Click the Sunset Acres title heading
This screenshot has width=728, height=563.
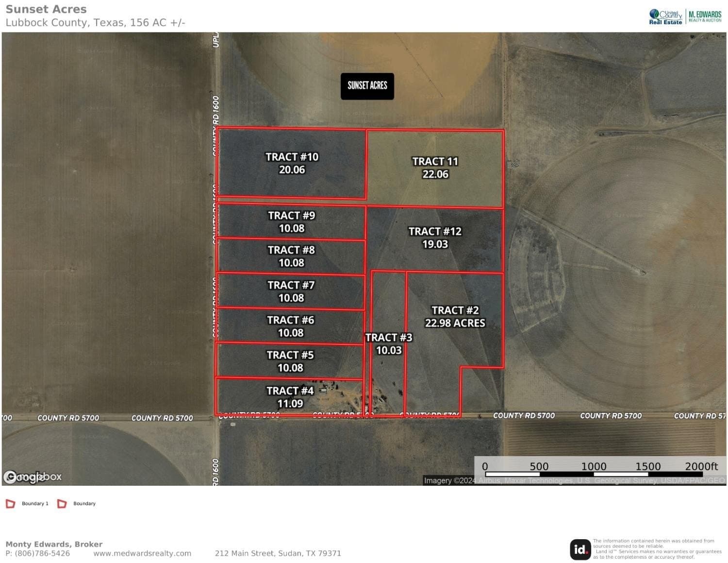click(x=46, y=9)
